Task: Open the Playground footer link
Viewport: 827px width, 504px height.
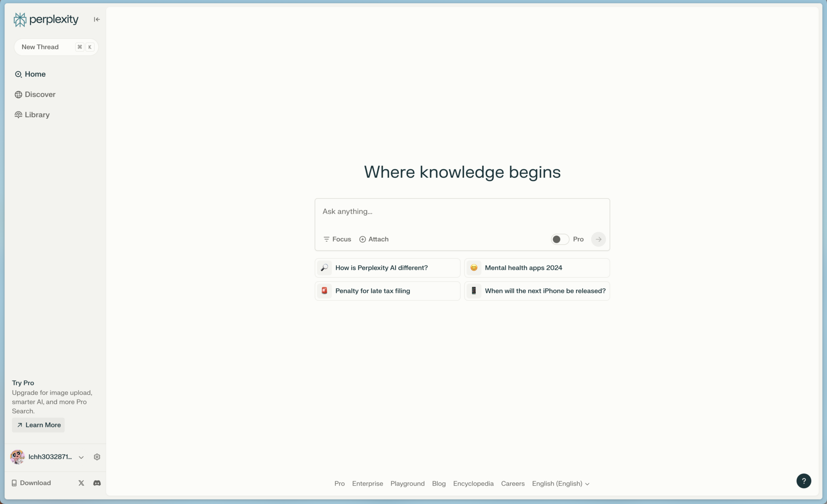Action: (407, 483)
